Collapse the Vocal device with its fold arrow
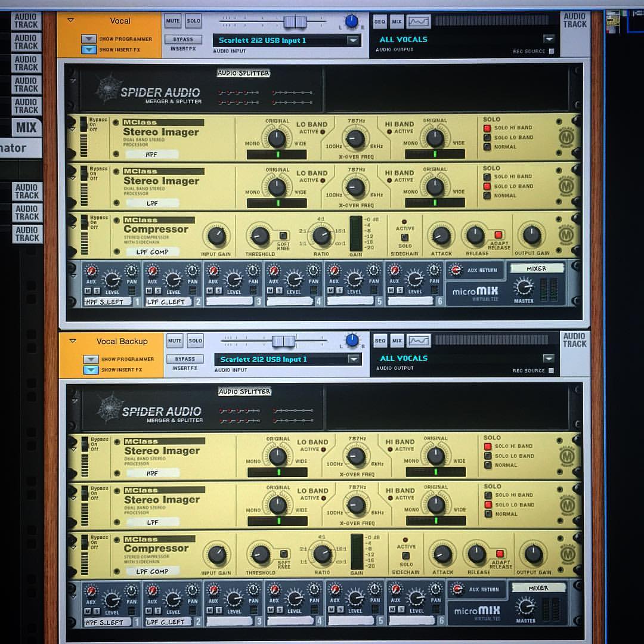This screenshot has height=644, width=644. pos(70,20)
